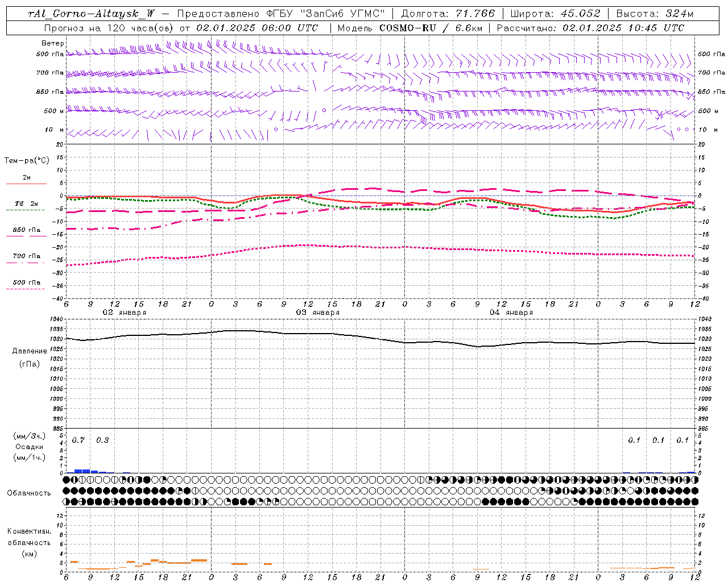The image size is (728, 582).
Task: Select the 2м temperature legend label
Action: [27, 178]
